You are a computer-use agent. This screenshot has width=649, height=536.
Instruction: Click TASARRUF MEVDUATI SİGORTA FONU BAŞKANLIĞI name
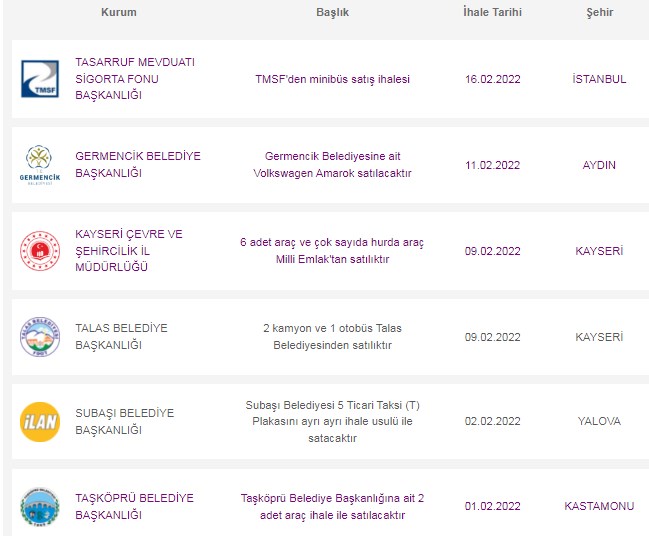coord(135,79)
